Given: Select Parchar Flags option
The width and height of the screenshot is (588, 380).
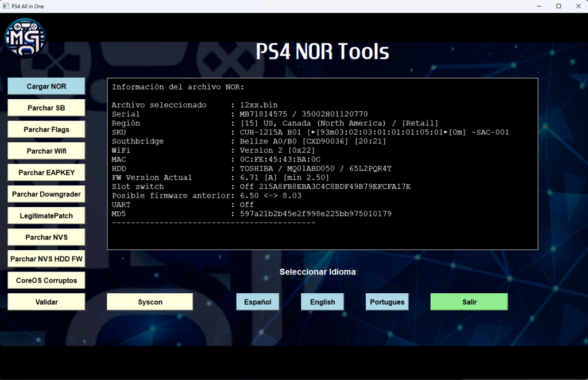Looking at the screenshot, I should point(46,129).
